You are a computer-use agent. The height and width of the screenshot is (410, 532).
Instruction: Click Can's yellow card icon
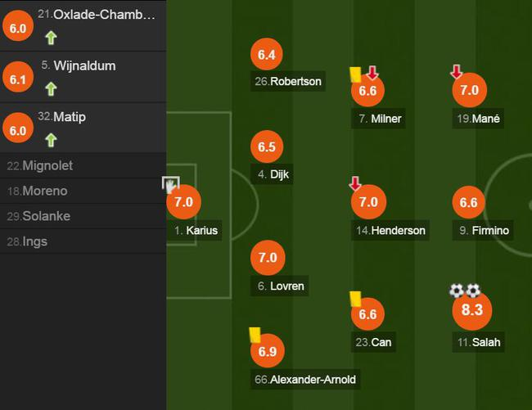pos(355,300)
